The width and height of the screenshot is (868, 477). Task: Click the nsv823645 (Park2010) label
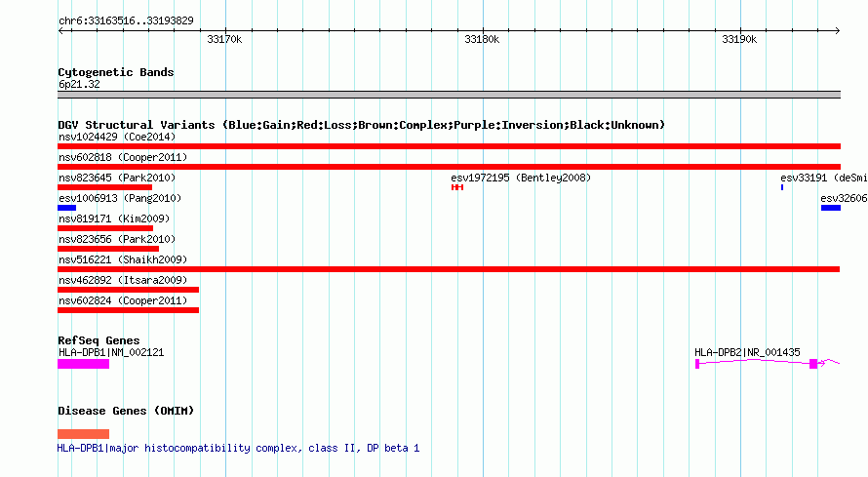(117, 178)
